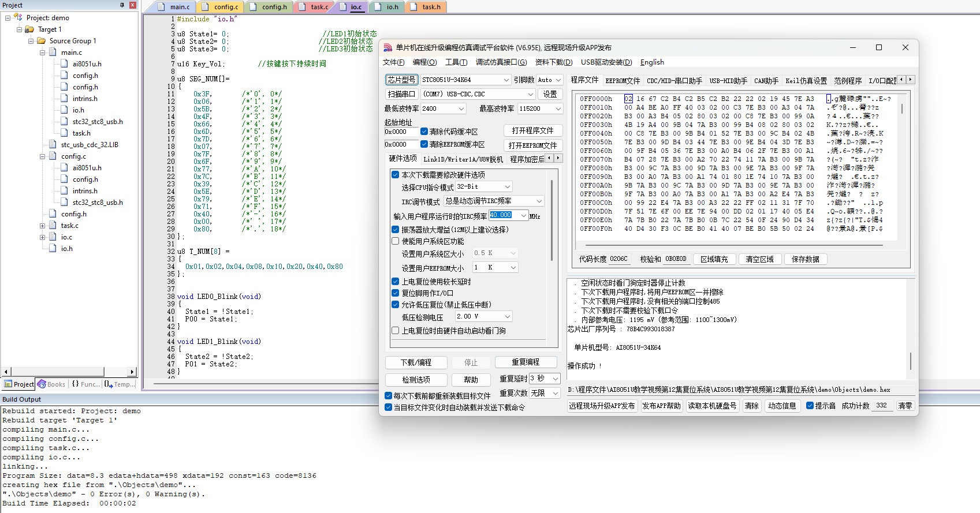Open chip model STC8051U-34K64 dropdown
The image size is (980, 513).
tap(506, 80)
